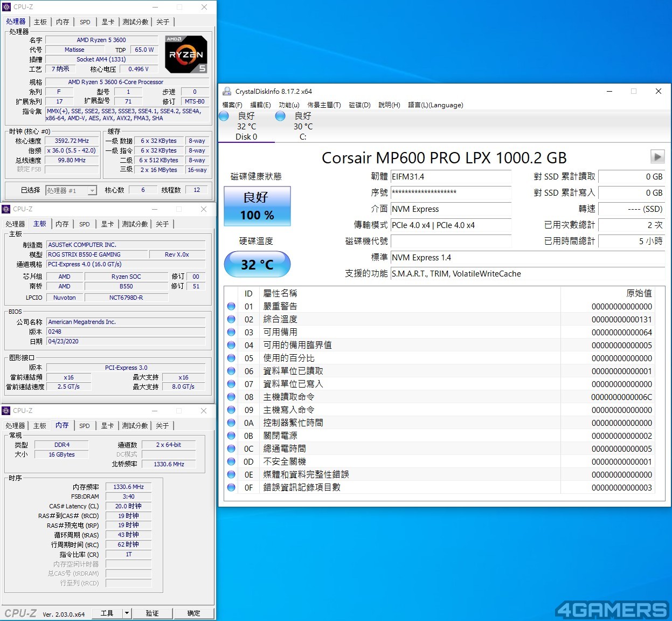Click the 傳輸模式 PCIe 4.0 x4 field
Image resolution: width=672 pixels, height=621 pixels.
point(451,225)
